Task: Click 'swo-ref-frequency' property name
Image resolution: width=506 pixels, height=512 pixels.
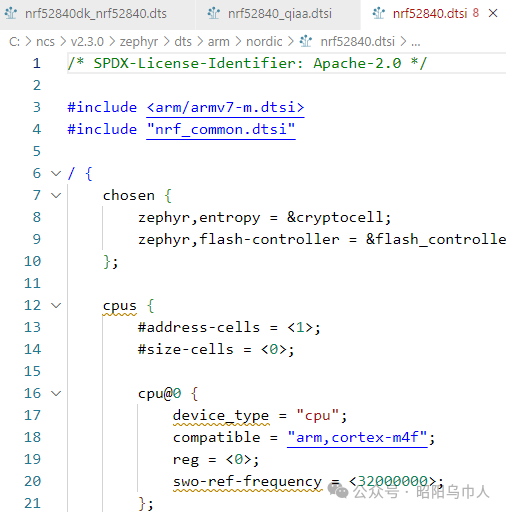Action: [247, 482]
